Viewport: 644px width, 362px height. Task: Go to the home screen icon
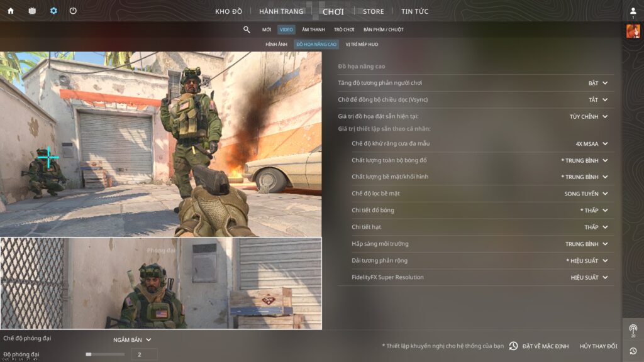click(10, 11)
